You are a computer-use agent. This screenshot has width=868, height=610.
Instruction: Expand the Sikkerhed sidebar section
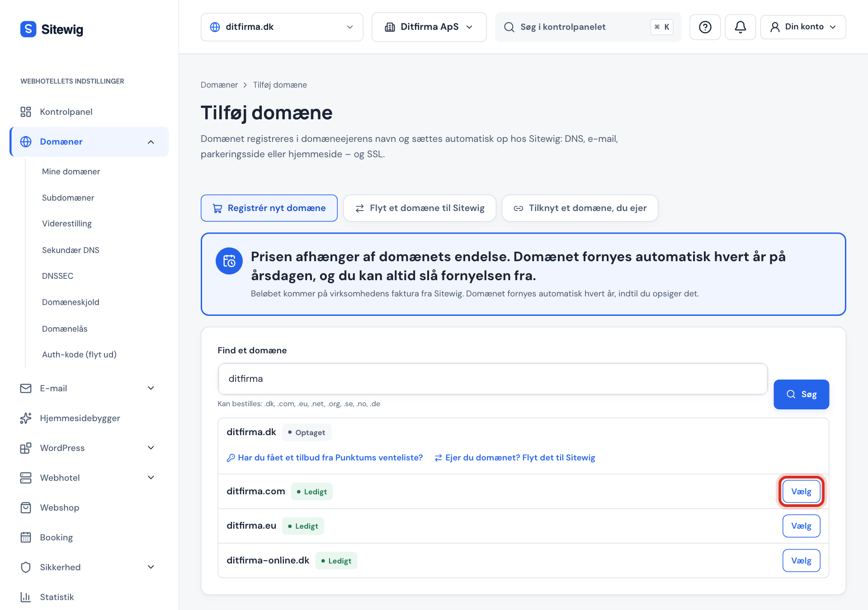point(151,567)
